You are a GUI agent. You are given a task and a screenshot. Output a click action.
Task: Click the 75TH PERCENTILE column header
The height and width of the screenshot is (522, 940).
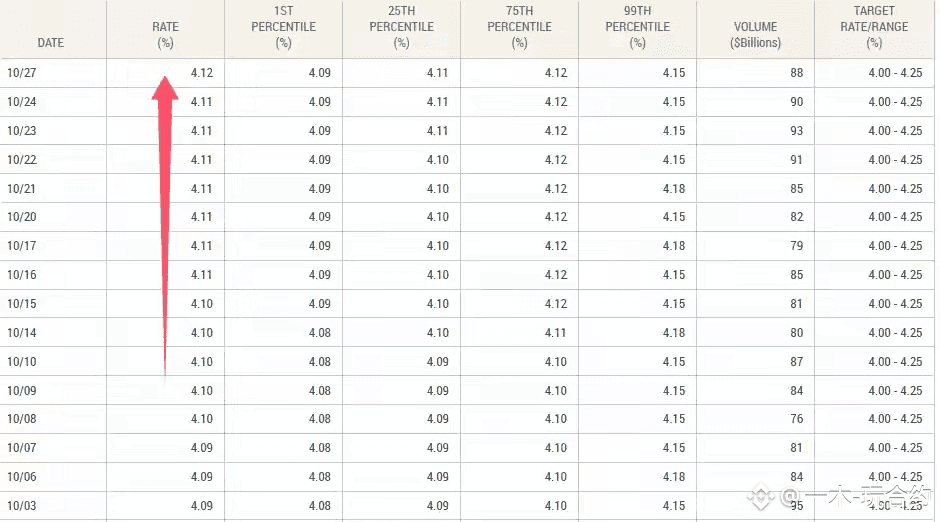[x=519, y=27]
